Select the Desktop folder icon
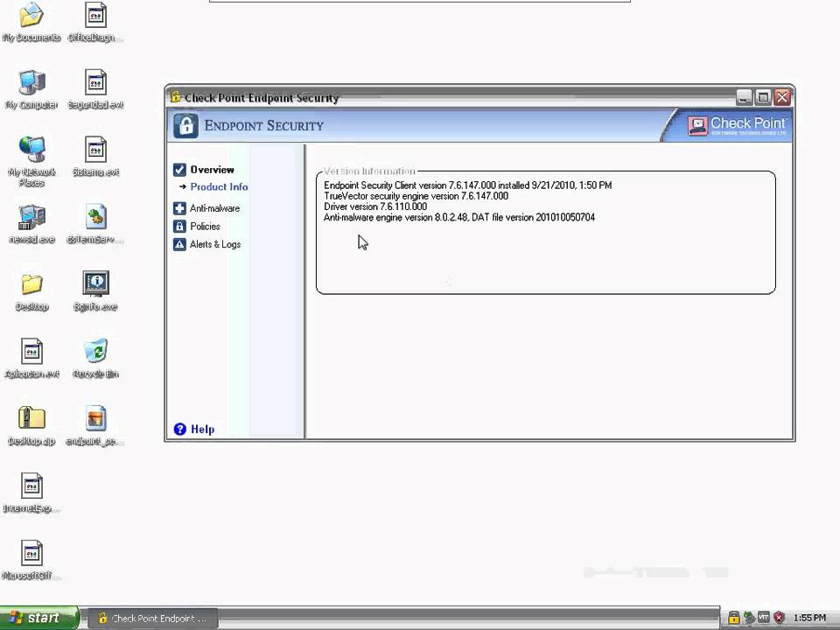Screen dimensions: 840x630 [x=31, y=291]
